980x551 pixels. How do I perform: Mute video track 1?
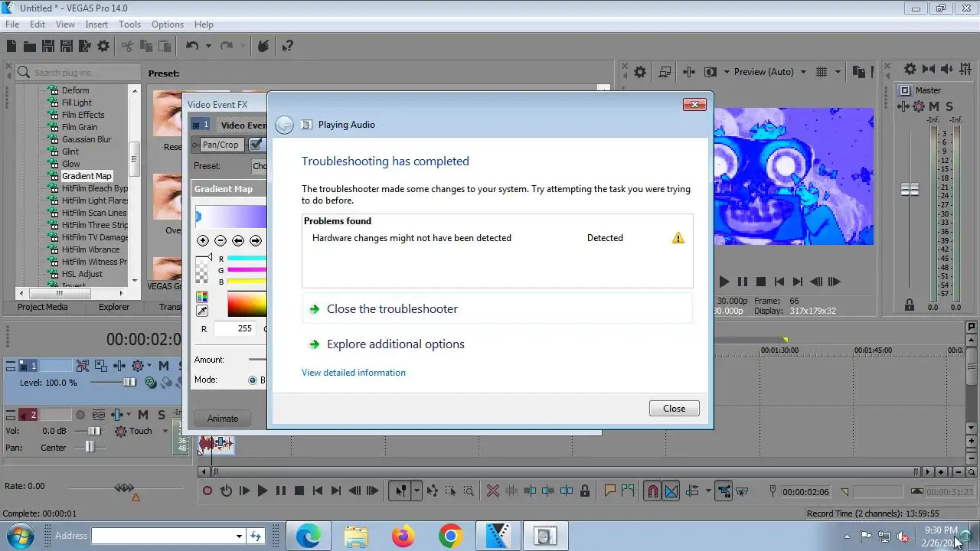163,366
